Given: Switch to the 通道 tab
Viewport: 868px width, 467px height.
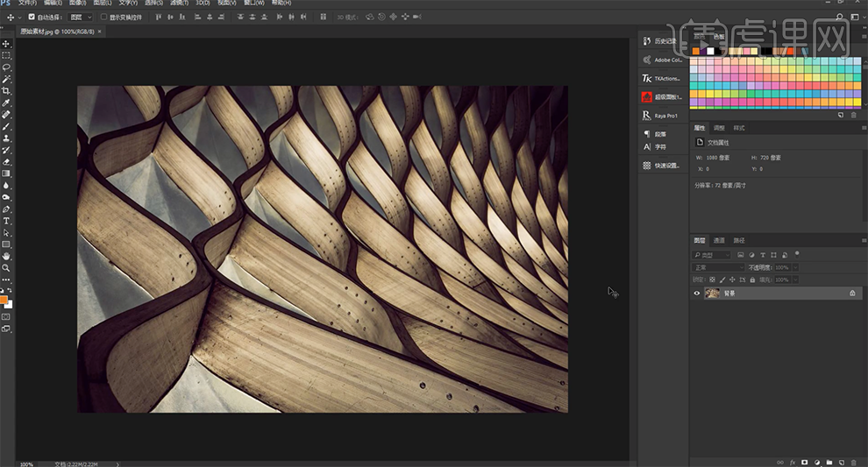Looking at the screenshot, I should click(719, 240).
